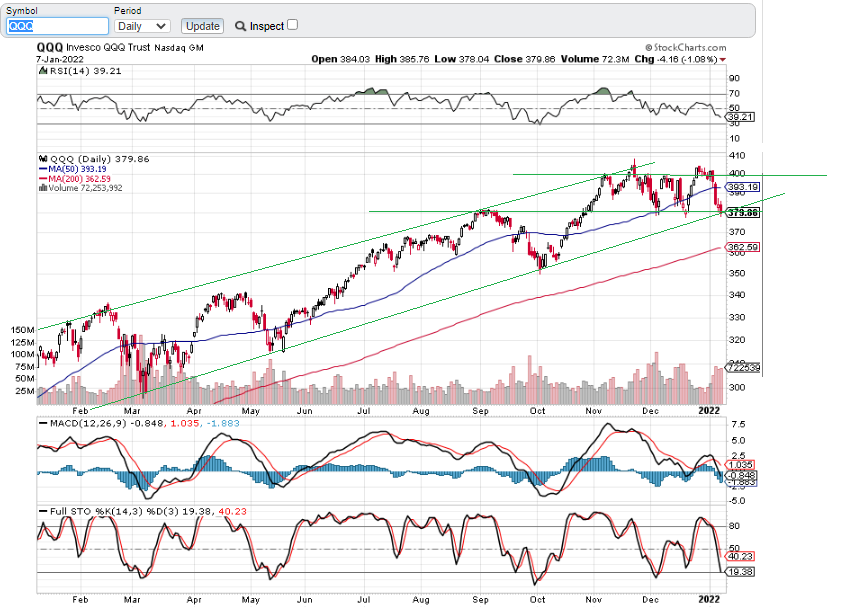This screenshot has height=613, width=866.
Task: Click the MA(50) 393.19 legend label
Action: (73, 169)
